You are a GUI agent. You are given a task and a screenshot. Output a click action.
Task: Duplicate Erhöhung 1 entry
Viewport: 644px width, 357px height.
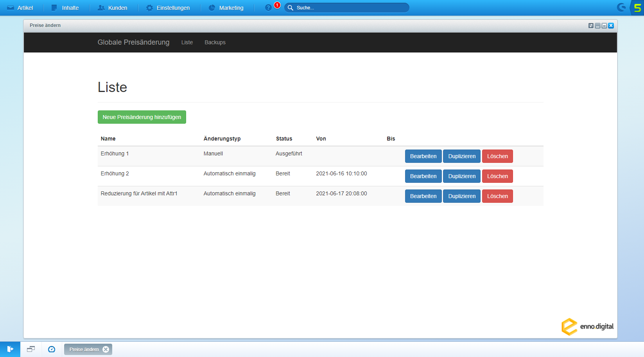pyautogui.click(x=462, y=156)
